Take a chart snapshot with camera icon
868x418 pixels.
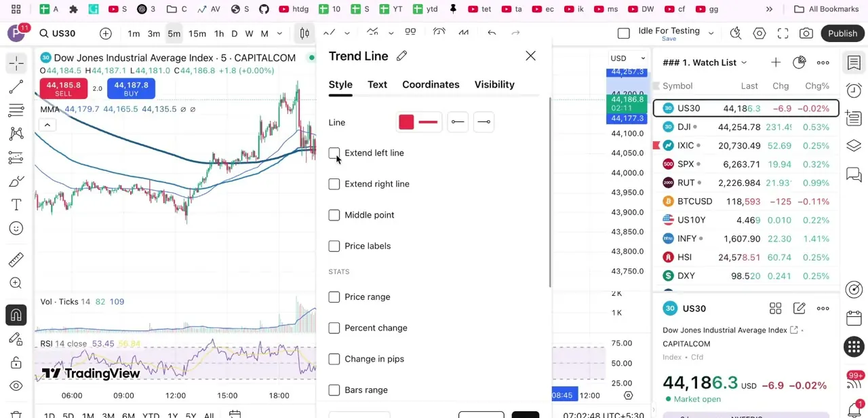coord(806,33)
